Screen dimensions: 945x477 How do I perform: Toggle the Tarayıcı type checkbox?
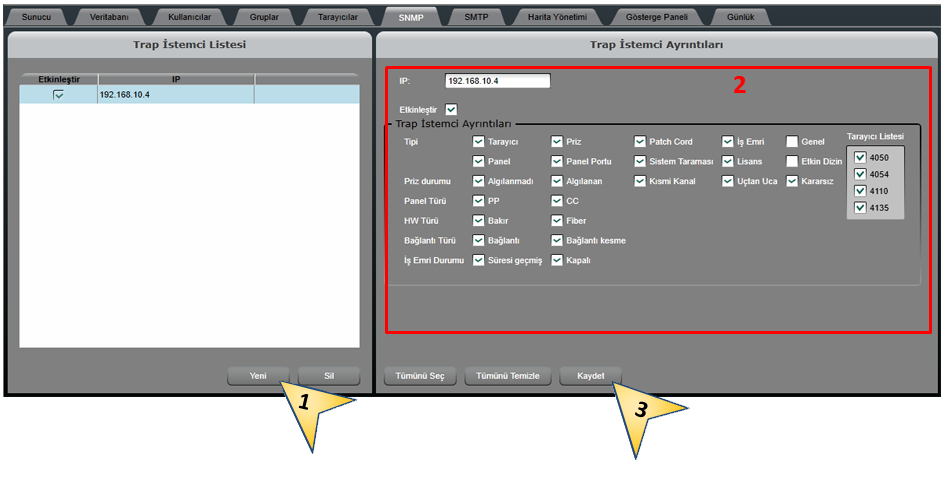(478, 142)
